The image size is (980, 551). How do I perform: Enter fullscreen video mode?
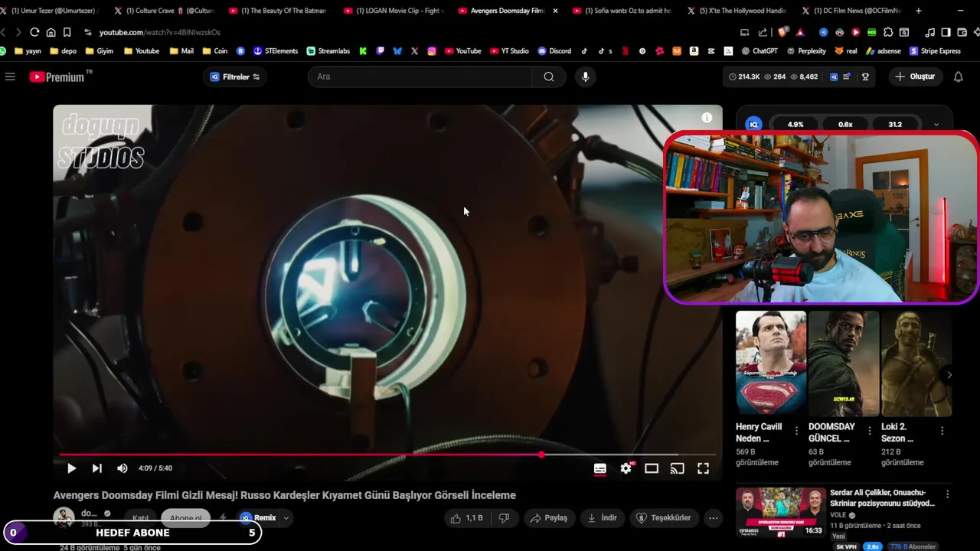pyautogui.click(x=703, y=468)
